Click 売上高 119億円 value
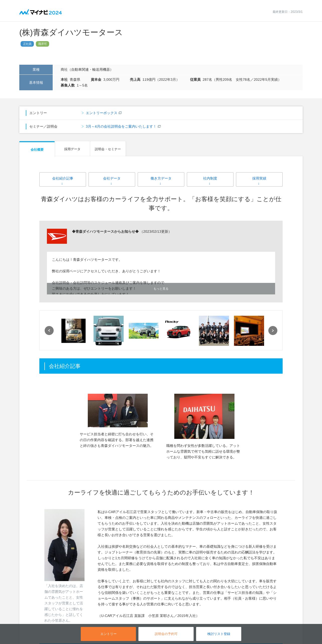This screenshot has height=644, width=322. [x=154, y=79]
